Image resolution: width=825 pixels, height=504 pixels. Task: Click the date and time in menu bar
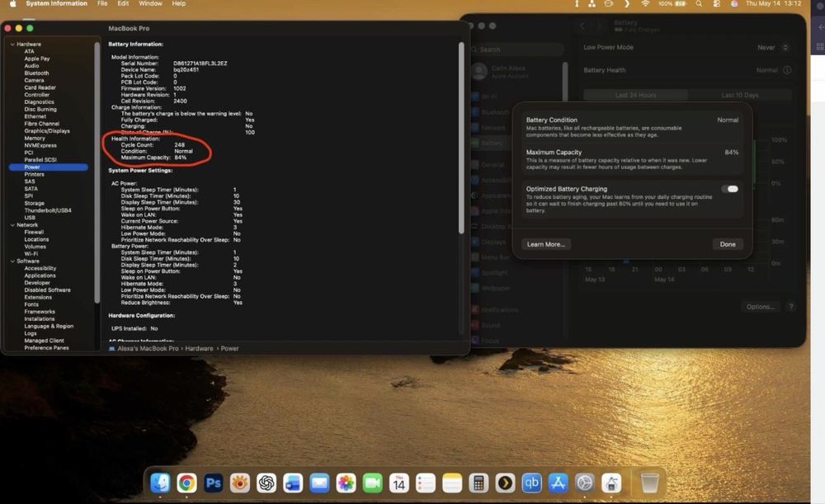tap(774, 3)
